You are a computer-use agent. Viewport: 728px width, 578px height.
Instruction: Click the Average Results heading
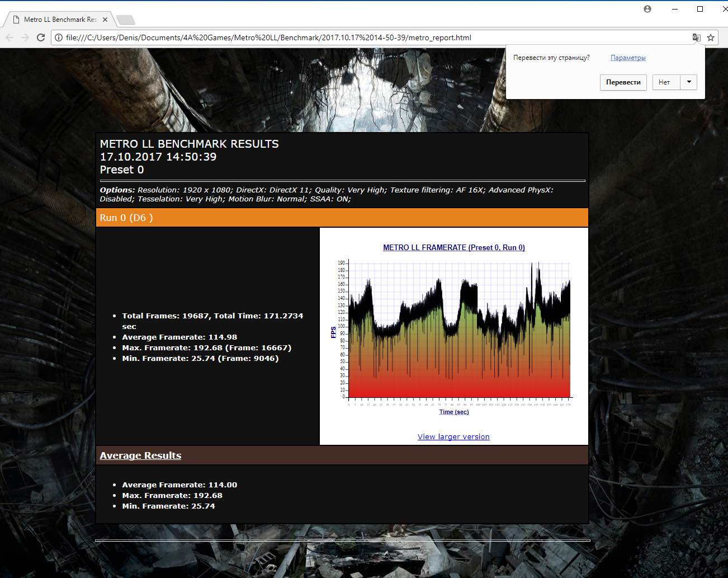click(x=140, y=455)
